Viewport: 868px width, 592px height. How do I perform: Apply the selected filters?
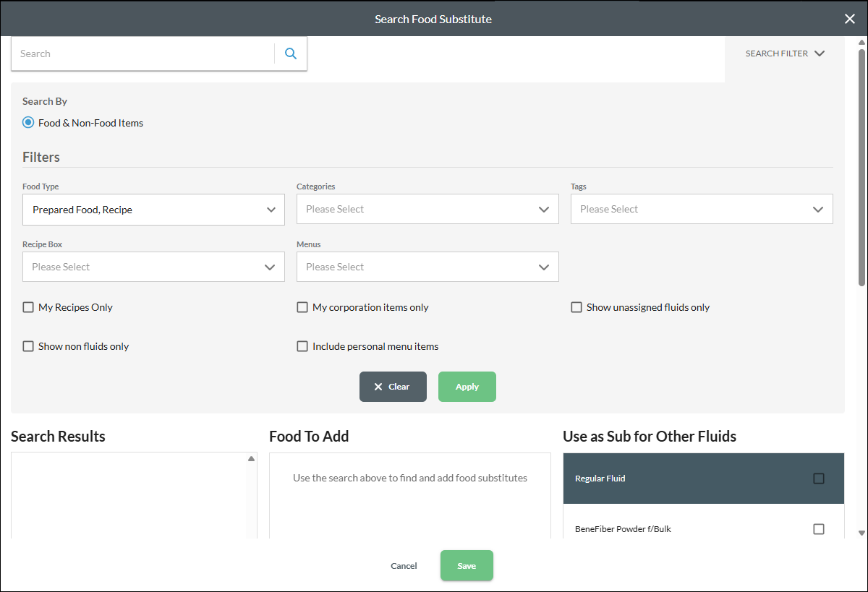point(467,387)
